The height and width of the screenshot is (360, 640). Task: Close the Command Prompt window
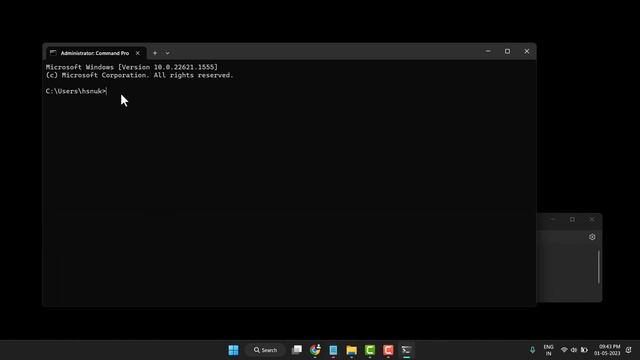527,51
